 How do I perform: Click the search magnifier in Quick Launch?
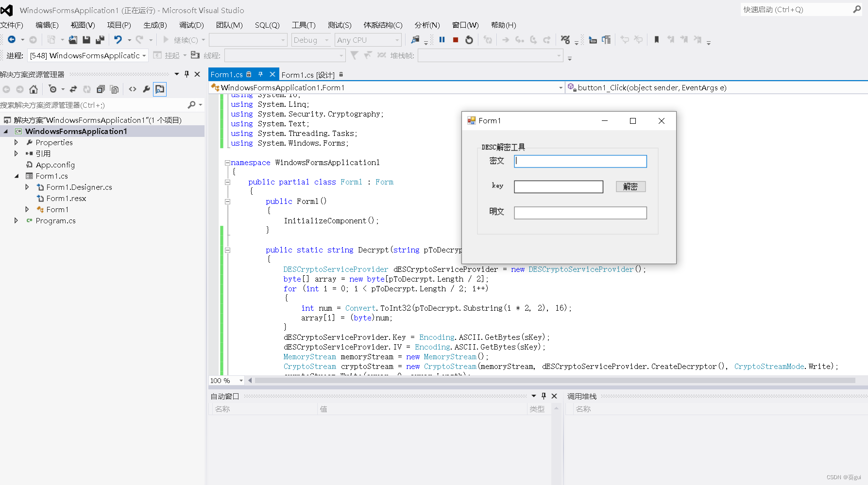pos(857,10)
